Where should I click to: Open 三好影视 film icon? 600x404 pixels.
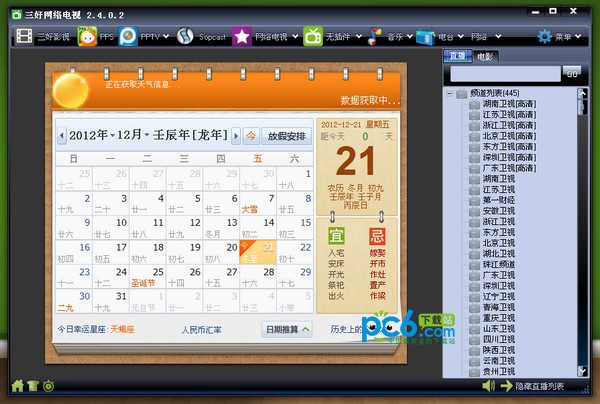(x=24, y=36)
